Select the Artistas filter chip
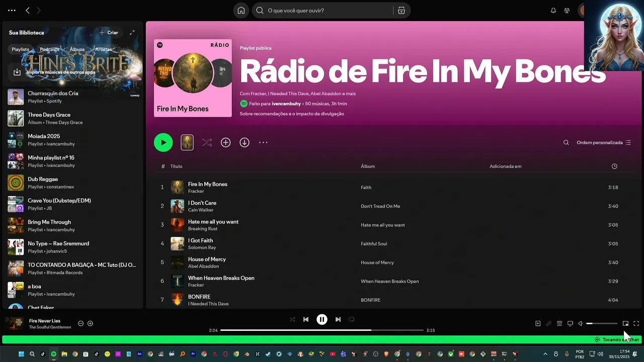 coord(104,49)
